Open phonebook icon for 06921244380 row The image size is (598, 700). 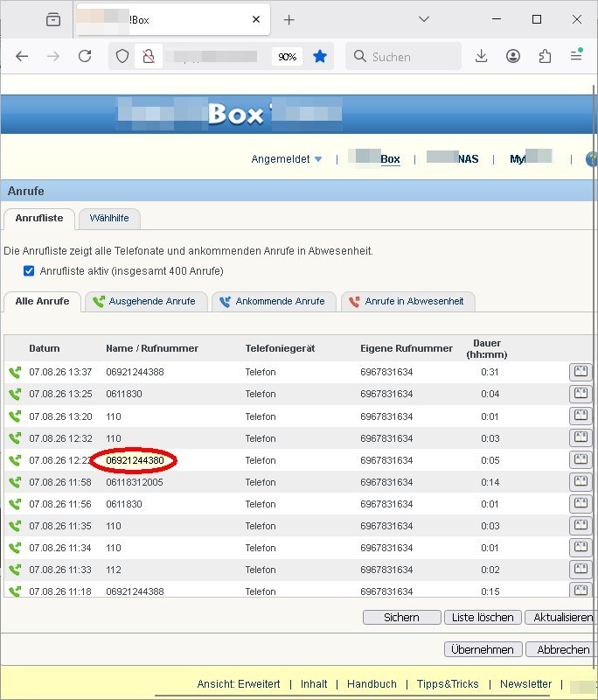pos(581,460)
